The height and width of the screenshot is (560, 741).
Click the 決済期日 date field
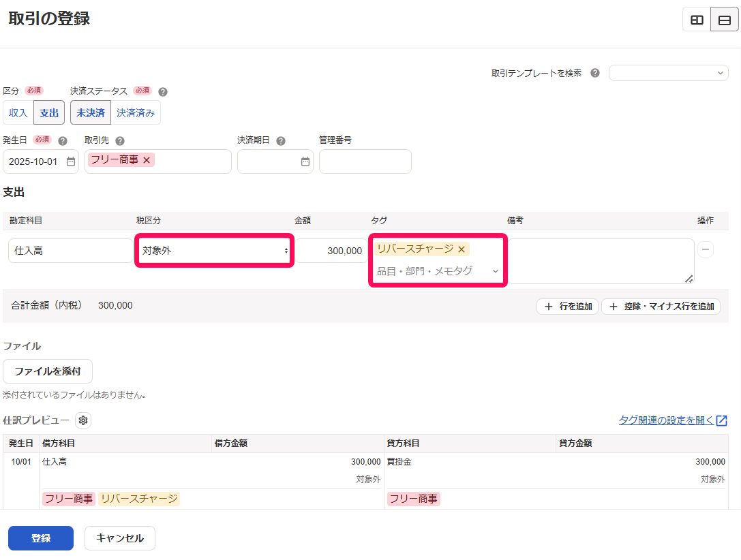(275, 161)
